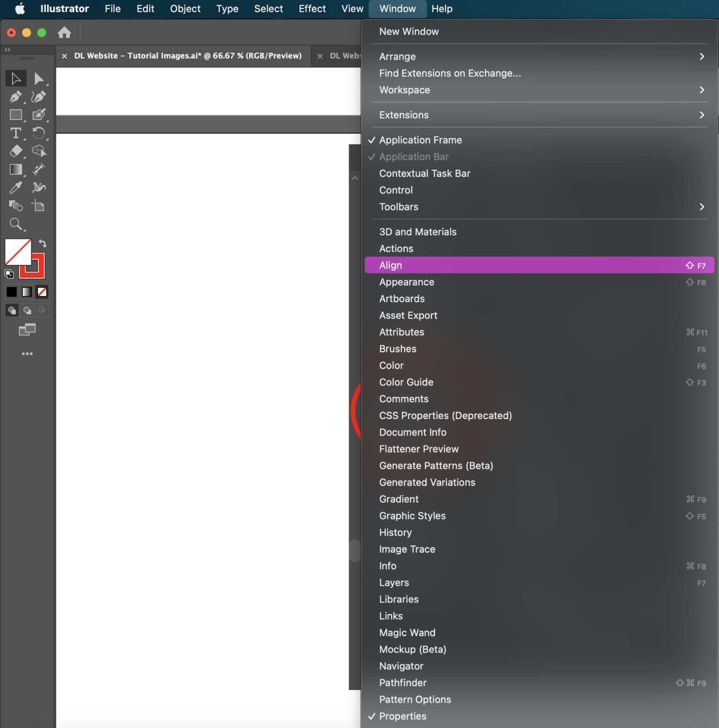Swap fill and stroke colors
The height and width of the screenshot is (728, 719).
pos(43,243)
